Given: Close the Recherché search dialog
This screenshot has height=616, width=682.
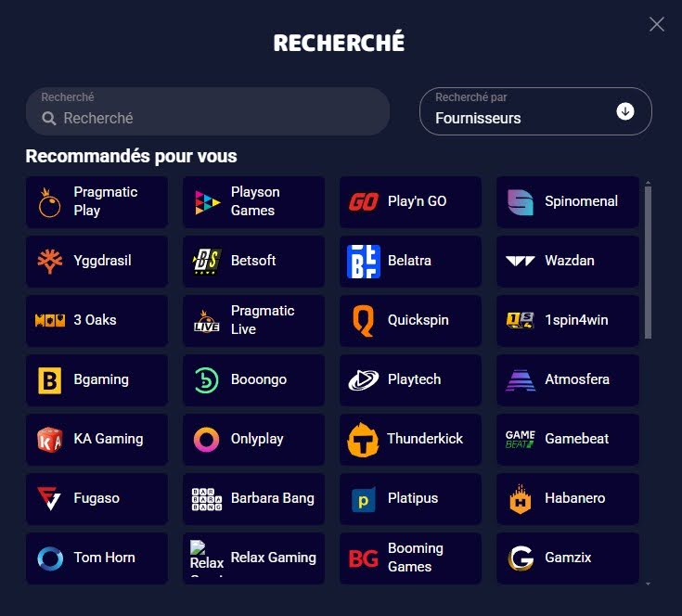Looking at the screenshot, I should 656,24.
